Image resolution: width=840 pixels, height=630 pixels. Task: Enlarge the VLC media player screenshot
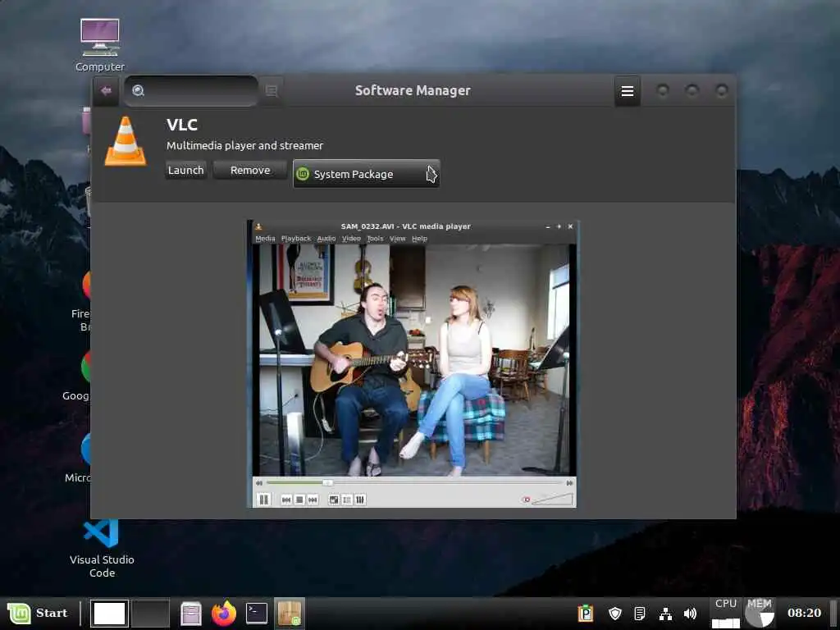(x=412, y=364)
